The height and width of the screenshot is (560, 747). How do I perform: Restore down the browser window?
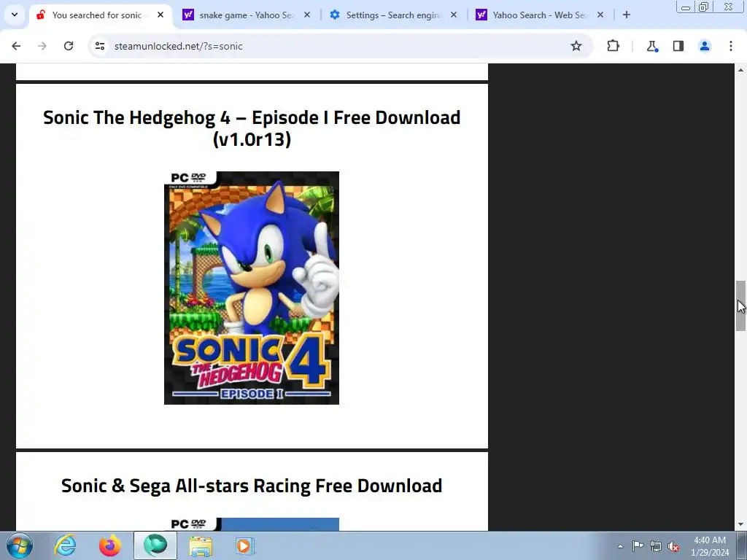(704, 7)
